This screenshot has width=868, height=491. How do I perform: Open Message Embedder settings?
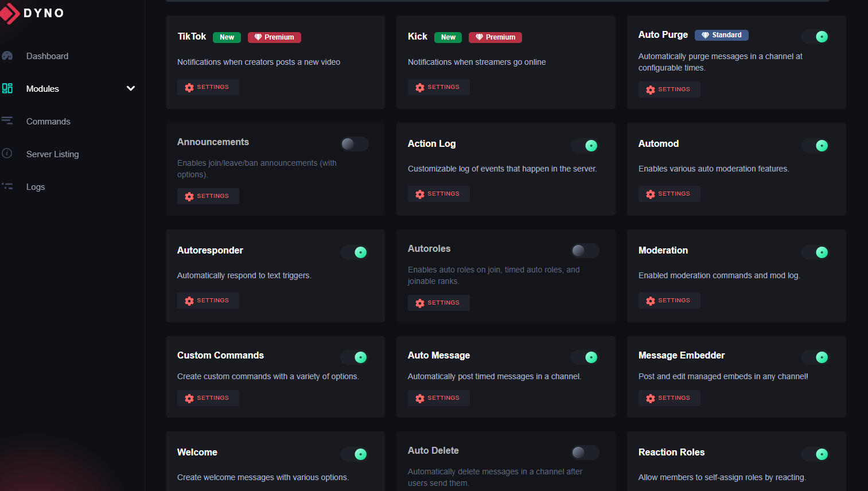(x=669, y=398)
